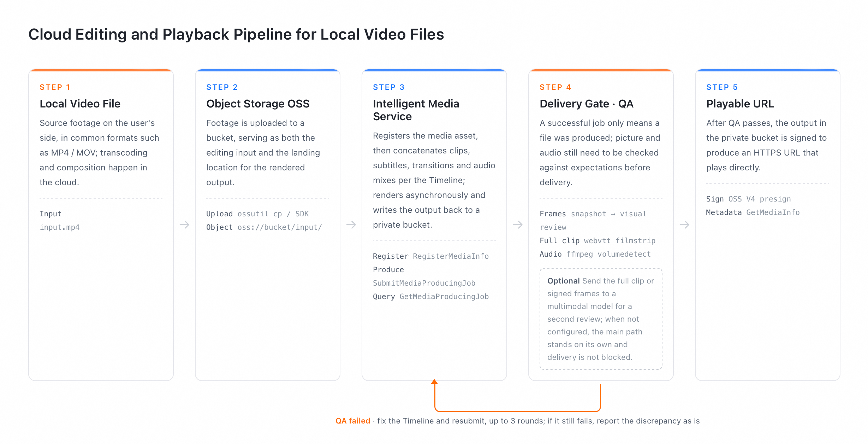868x444 pixels.
Task: Click the 'STEP 4' label
Action: pos(555,87)
